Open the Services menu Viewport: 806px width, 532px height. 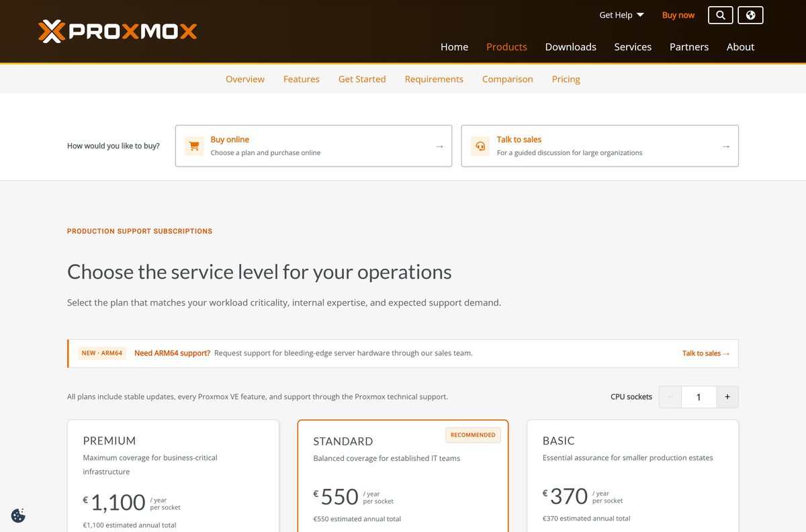click(x=633, y=47)
